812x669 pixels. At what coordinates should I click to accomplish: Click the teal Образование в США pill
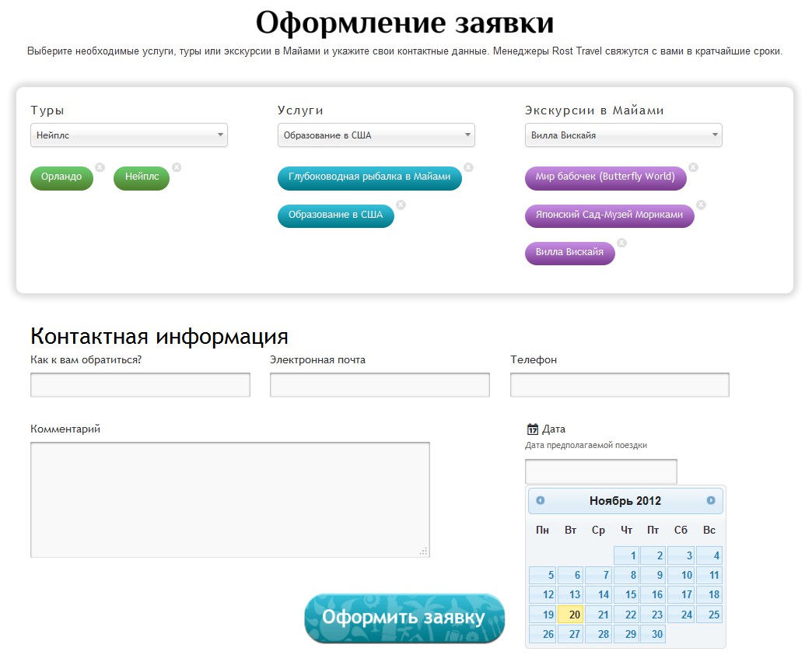click(335, 215)
